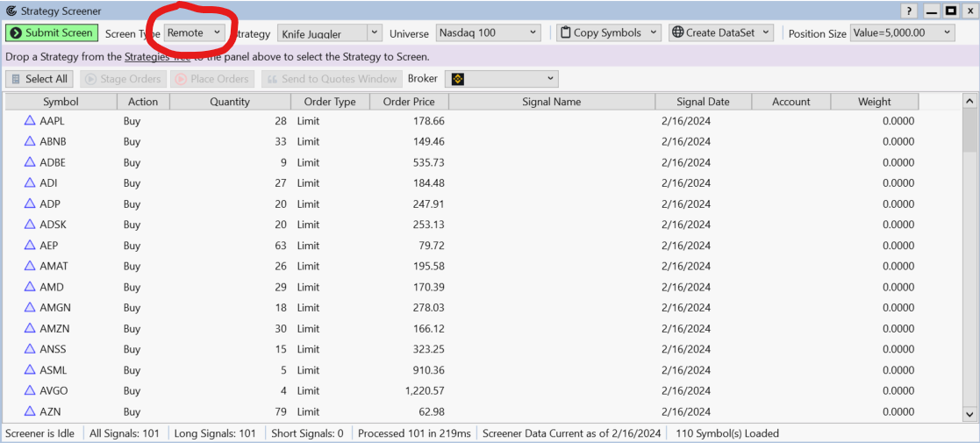Open the Position Size dropdown
The height and width of the screenshot is (443, 980).
pyautogui.click(x=902, y=33)
